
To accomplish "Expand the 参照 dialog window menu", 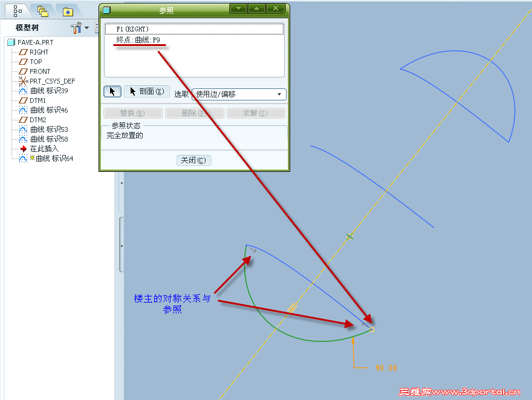I will [238, 8].
